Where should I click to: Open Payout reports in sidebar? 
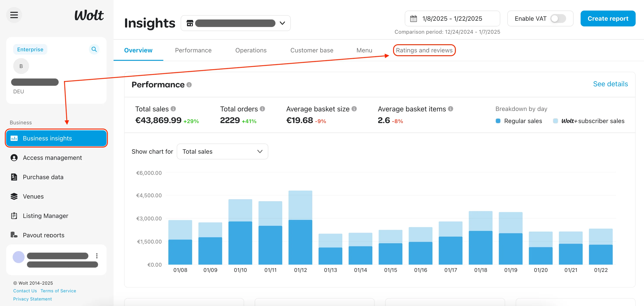[44, 235]
